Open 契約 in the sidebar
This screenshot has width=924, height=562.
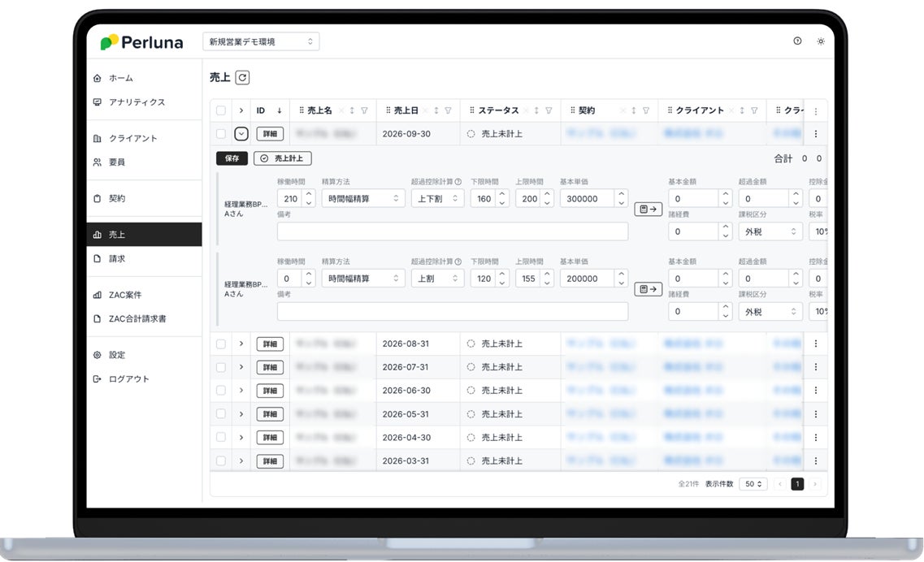tap(144, 198)
